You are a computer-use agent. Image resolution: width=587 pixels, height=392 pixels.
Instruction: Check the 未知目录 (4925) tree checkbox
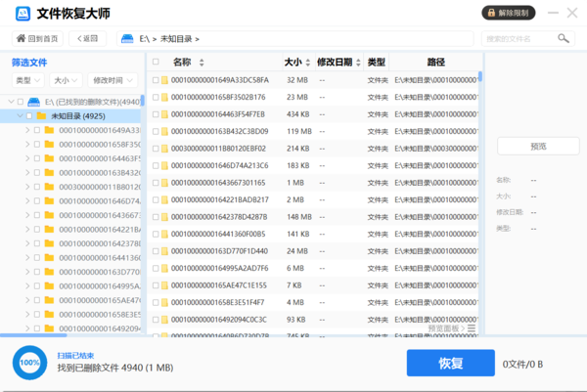point(28,115)
